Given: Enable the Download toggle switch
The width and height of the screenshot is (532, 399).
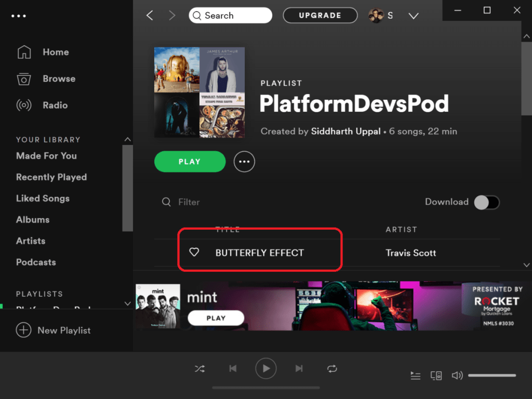Looking at the screenshot, I should tap(487, 202).
